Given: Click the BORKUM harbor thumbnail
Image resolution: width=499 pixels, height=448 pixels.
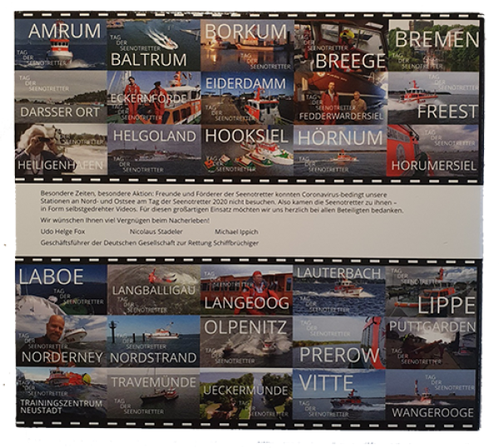Looking at the screenshot, I should pyautogui.click(x=247, y=45).
